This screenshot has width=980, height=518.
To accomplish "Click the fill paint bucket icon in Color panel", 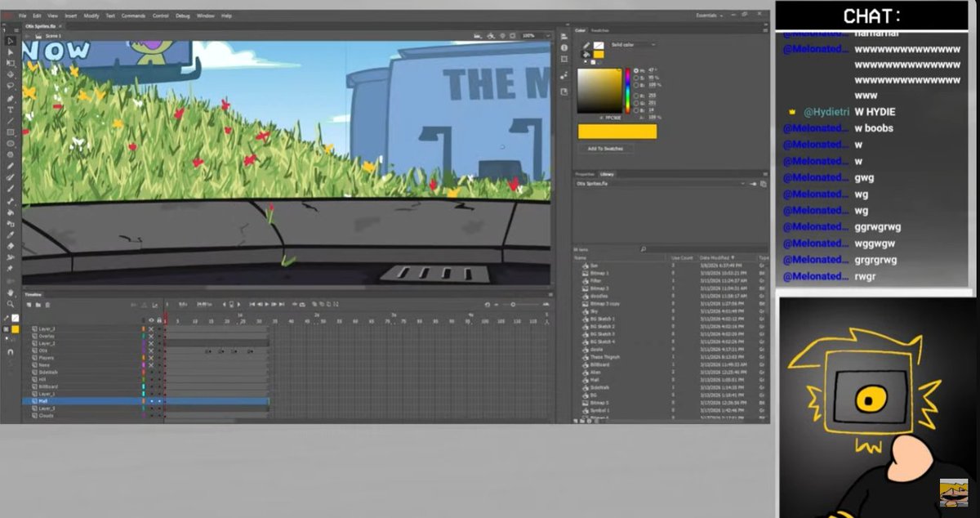I will coord(586,55).
